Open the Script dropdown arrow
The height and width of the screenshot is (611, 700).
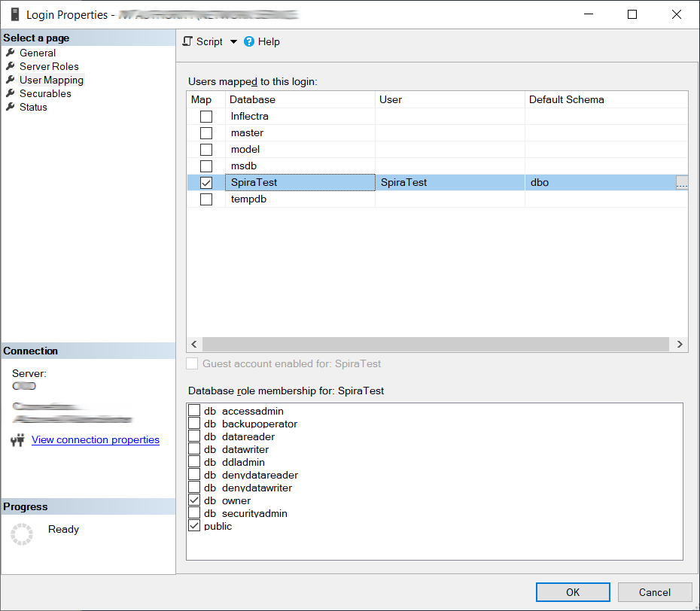point(233,42)
